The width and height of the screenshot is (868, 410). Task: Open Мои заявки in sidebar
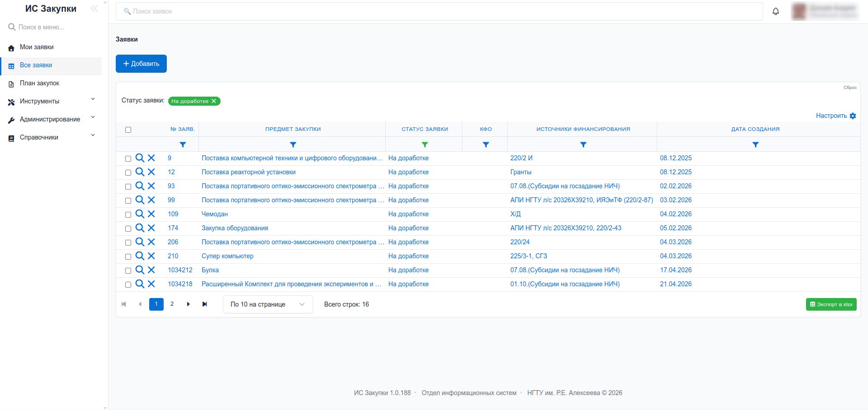point(51,47)
